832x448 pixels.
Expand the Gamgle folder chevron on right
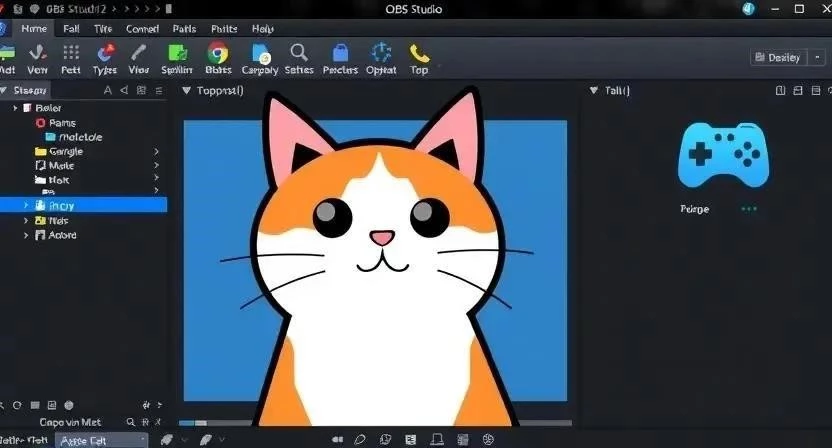click(156, 152)
